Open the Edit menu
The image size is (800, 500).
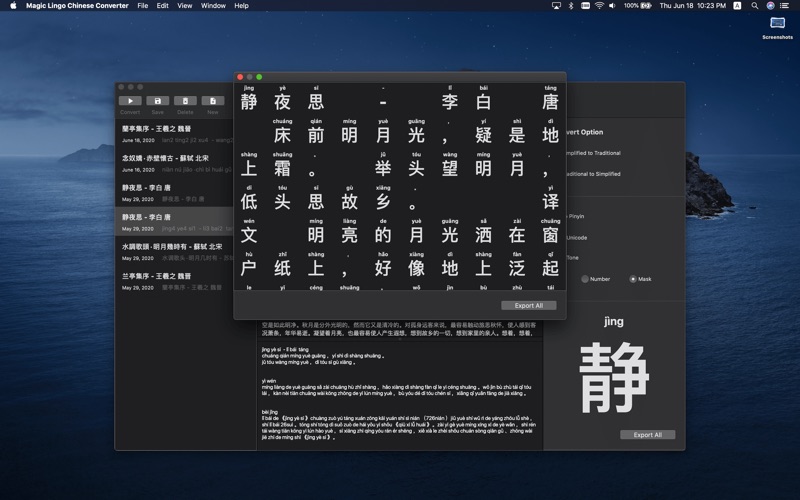pyautogui.click(x=162, y=5)
